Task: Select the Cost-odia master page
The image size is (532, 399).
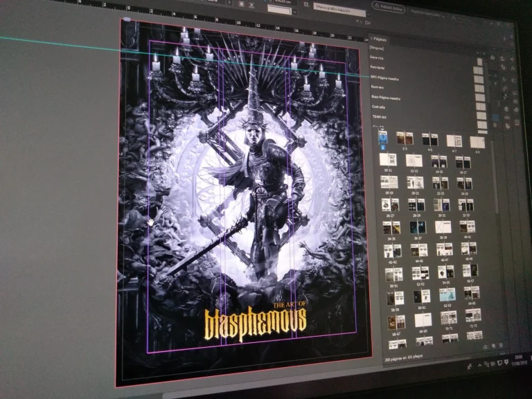Action: (x=379, y=107)
